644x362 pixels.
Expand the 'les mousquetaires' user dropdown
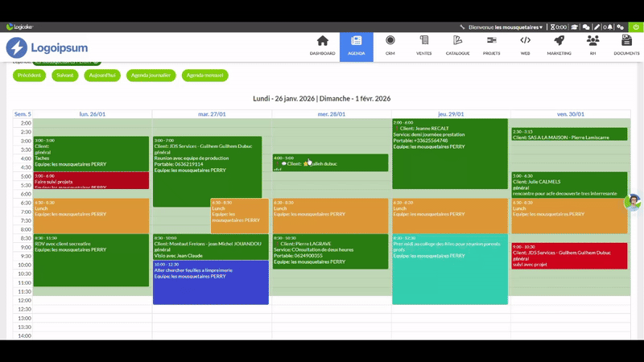point(518,27)
